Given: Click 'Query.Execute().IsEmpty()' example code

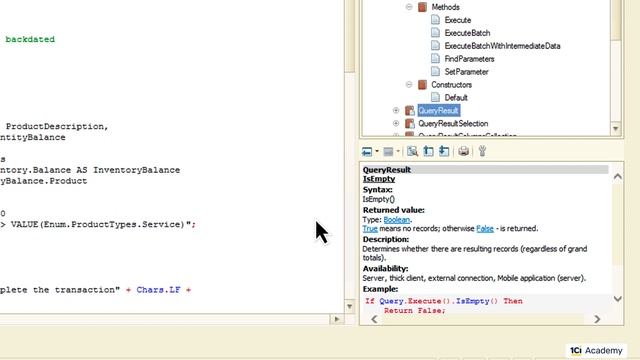Looking at the screenshot, I should pyautogui.click(x=439, y=301).
